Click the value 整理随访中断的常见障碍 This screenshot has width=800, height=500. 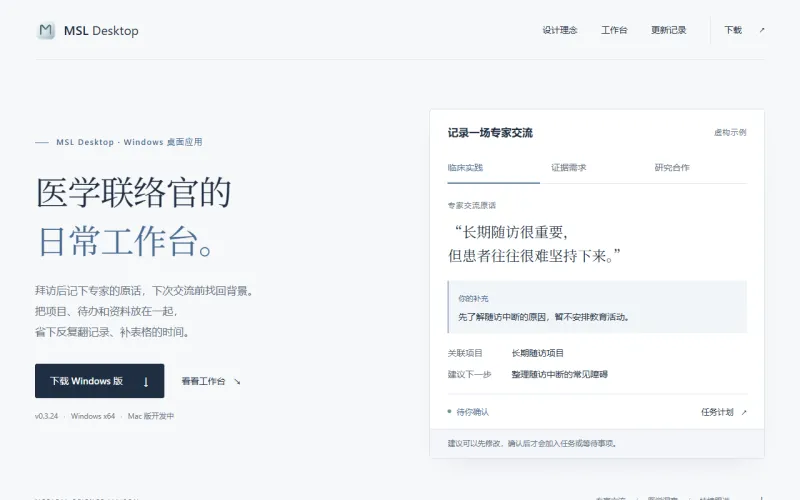tap(559, 374)
